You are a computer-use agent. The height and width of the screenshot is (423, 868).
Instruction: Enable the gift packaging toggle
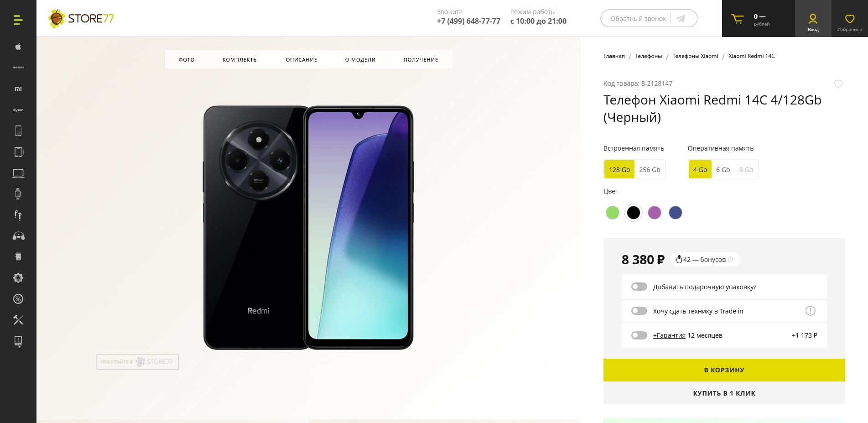click(639, 287)
